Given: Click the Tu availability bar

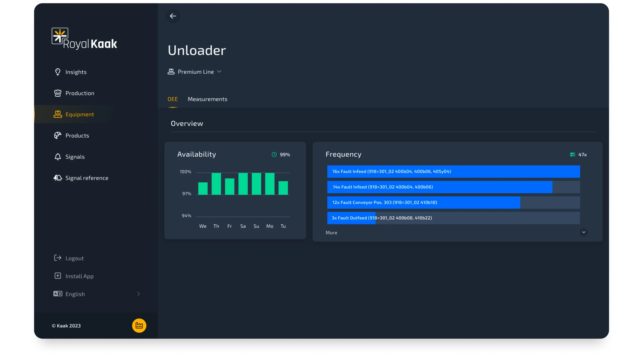Looking at the screenshot, I should pyautogui.click(x=283, y=188).
